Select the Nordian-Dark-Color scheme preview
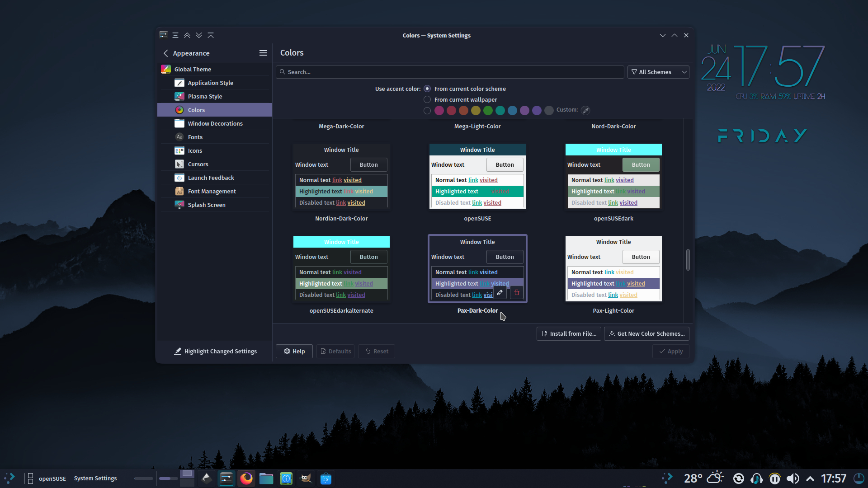This screenshot has height=488, width=868. [341, 177]
